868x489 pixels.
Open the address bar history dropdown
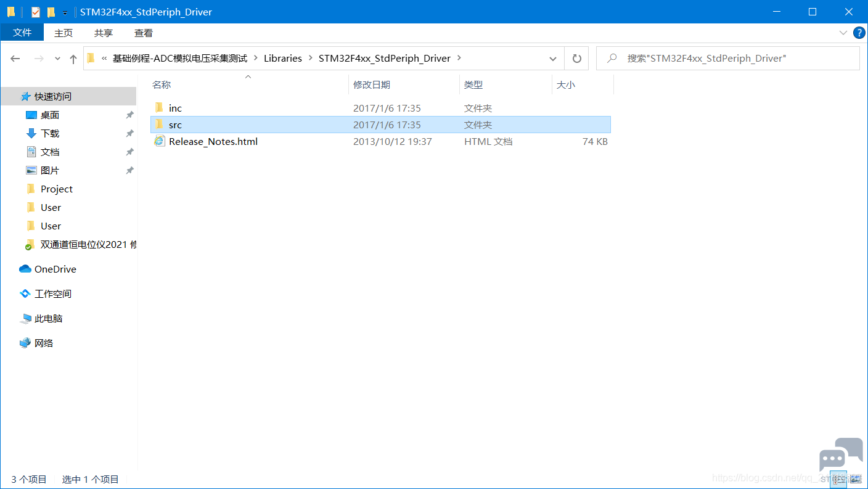[553, 59]
